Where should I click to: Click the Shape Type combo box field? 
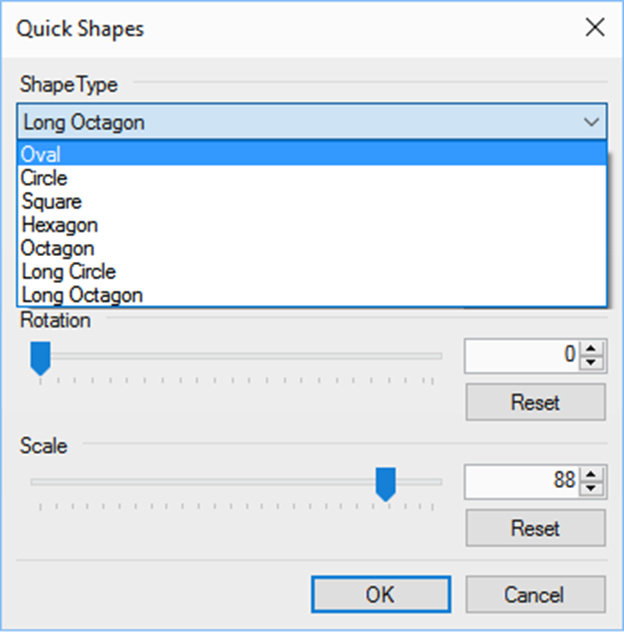click(300, 123)
